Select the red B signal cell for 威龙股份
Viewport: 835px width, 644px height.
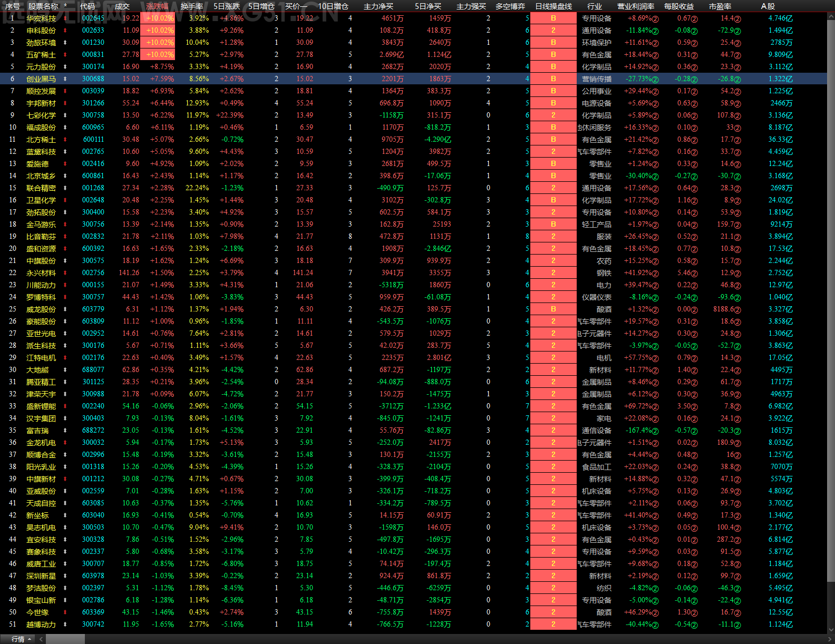tap(554, 309)
